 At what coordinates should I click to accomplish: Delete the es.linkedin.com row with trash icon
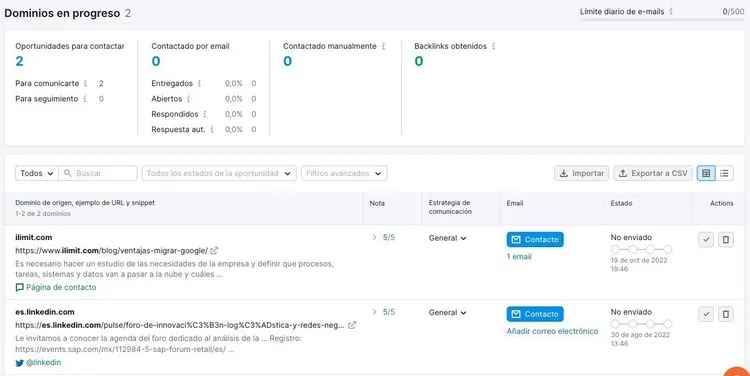tap(726, 314)
